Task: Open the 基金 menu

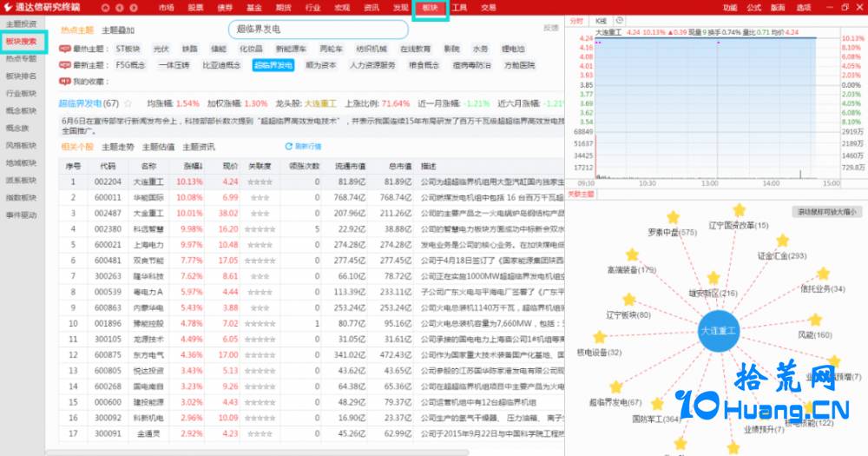Action: [x=254, y=8]
